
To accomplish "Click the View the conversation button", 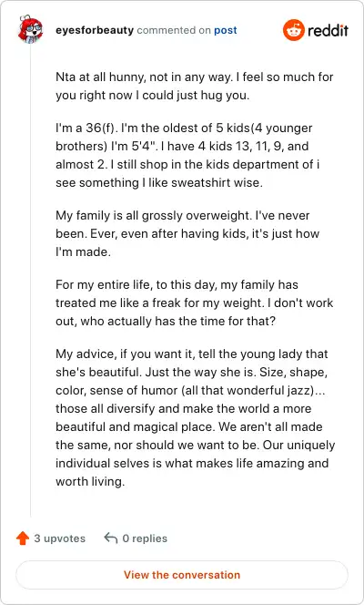I will 182,575.
